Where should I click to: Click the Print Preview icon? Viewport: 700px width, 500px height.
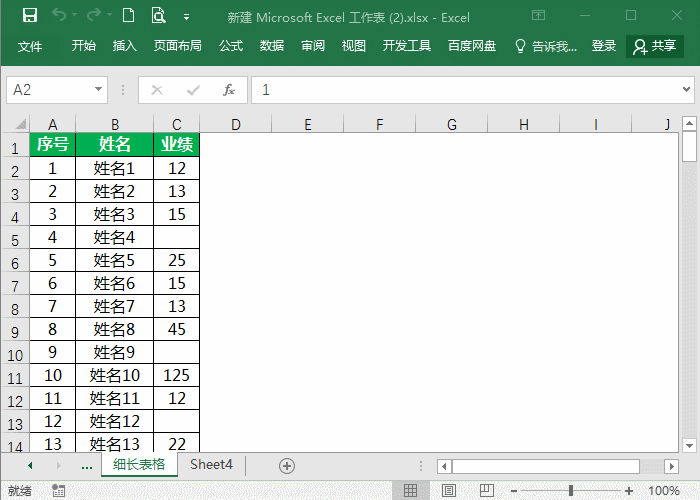tap(158, 16)
